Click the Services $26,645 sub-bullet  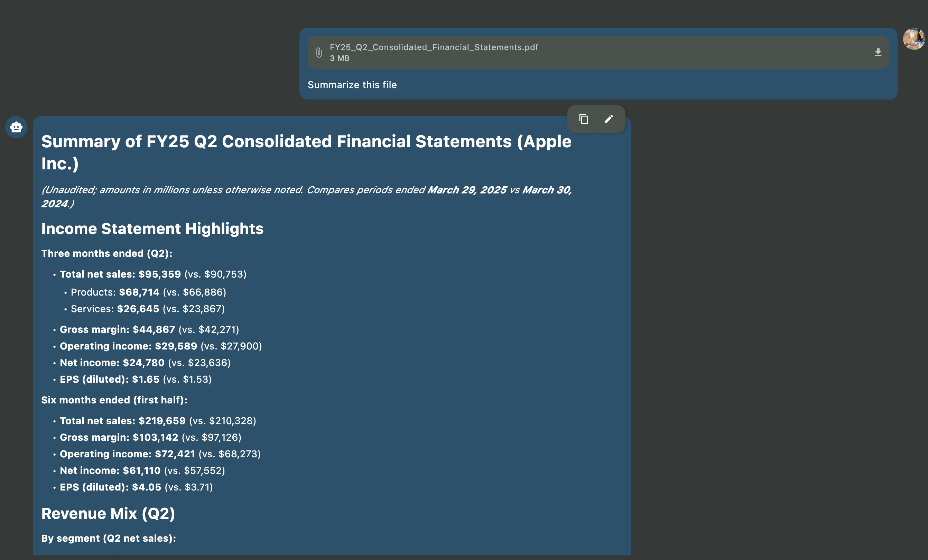(x=148, y=309)
